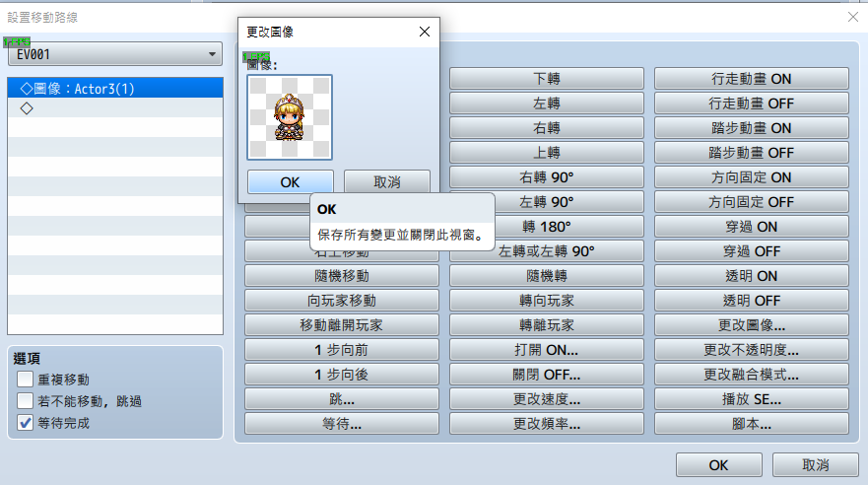Click the 隨機轉 button
The height and width of the screenshot is (485, 868).
547,276
